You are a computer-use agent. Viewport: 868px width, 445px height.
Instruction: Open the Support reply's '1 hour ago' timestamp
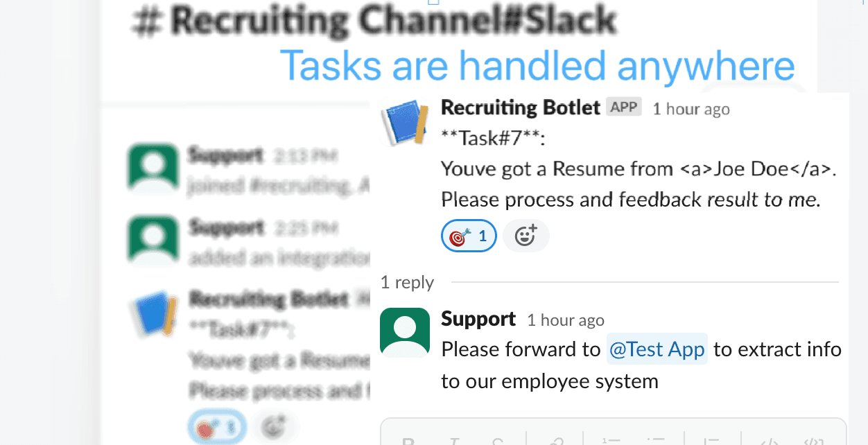[565, 320]
